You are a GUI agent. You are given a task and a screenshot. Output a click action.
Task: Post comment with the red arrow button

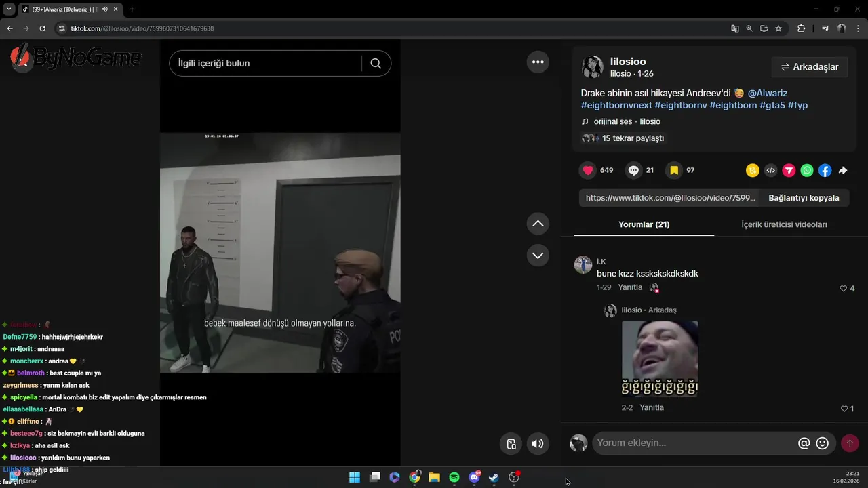[x=850, y=443]
